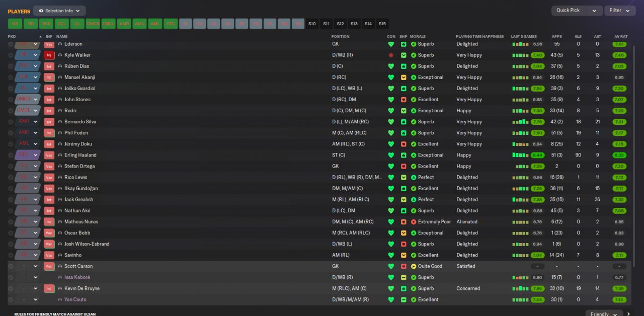Select the DMCR position slot button

[x=93, y=24]
